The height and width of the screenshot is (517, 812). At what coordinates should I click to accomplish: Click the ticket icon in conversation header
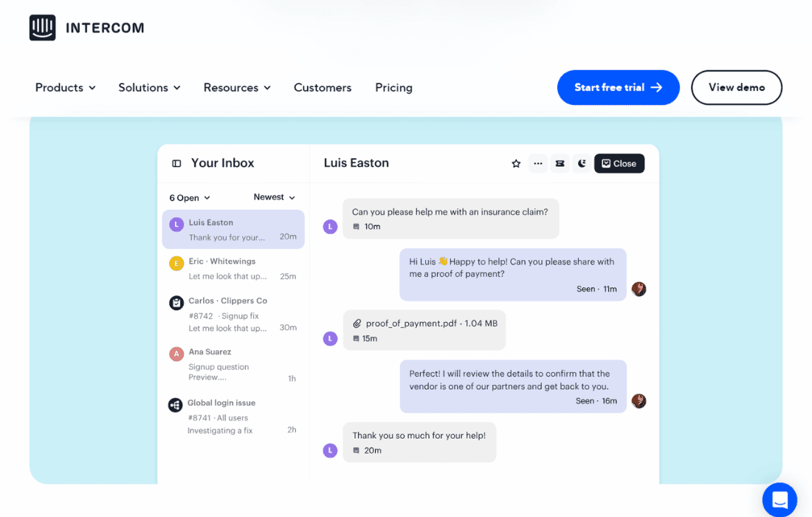[560, 164]
